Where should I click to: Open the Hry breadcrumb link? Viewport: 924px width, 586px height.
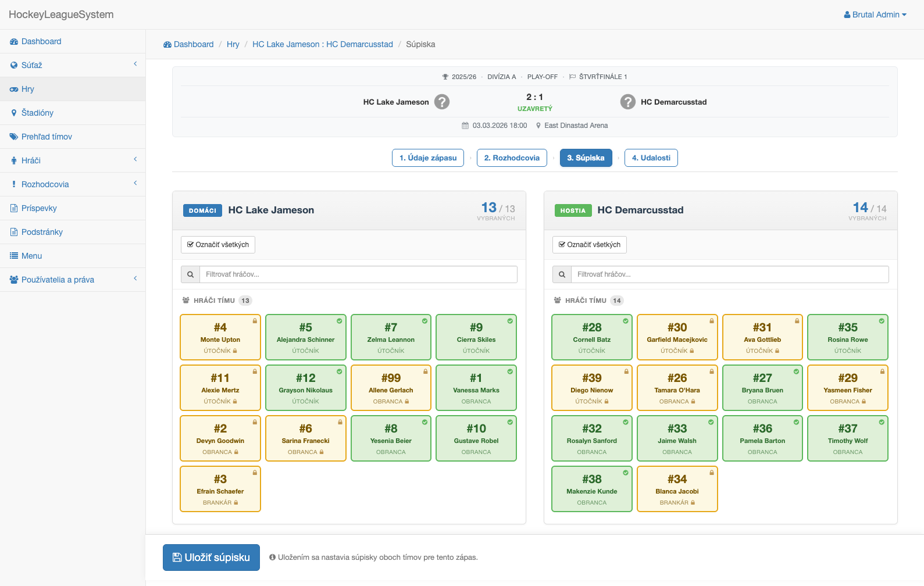tap(233, 44)
